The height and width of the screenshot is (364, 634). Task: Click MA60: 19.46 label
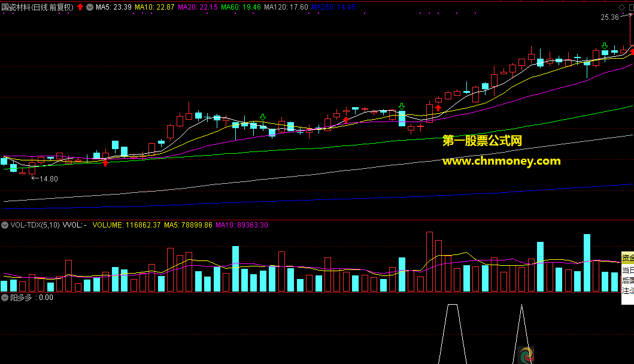[x=241, y=7]
